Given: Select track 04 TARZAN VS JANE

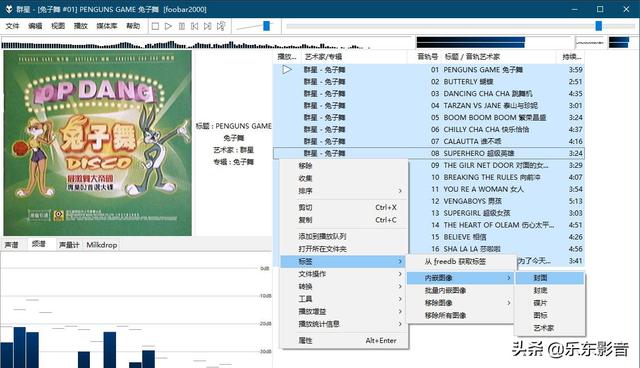Looking at the screenshot, I should pyautogui.click(x=429, y=106).
